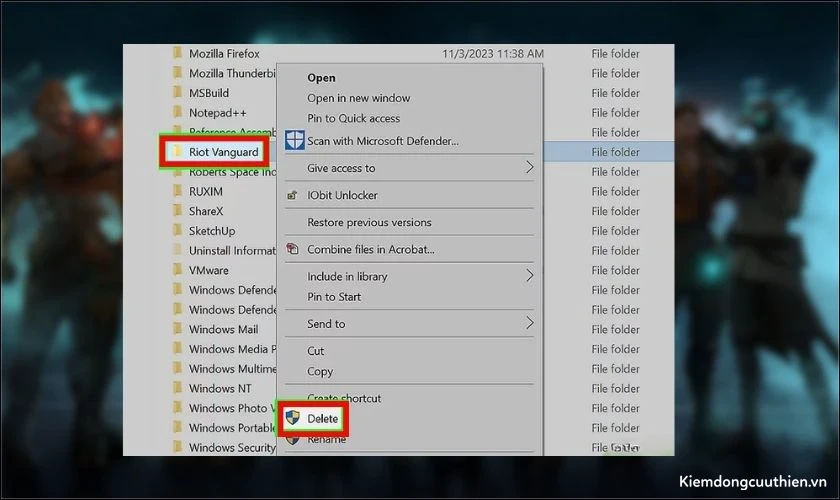Choose Create shortcut in the menu
The height and width of the screenshot is (500, 840).
[x=344, y=398]
